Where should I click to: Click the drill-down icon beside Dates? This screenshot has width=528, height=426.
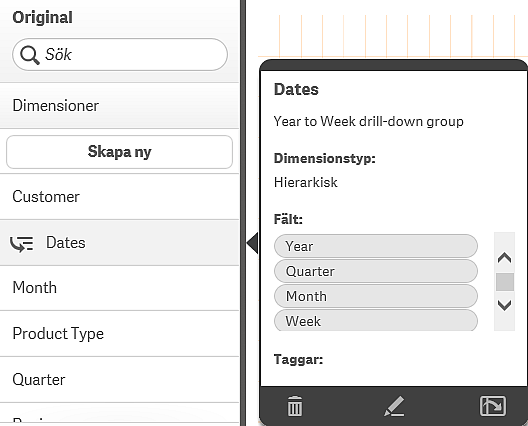coord(22,243)
